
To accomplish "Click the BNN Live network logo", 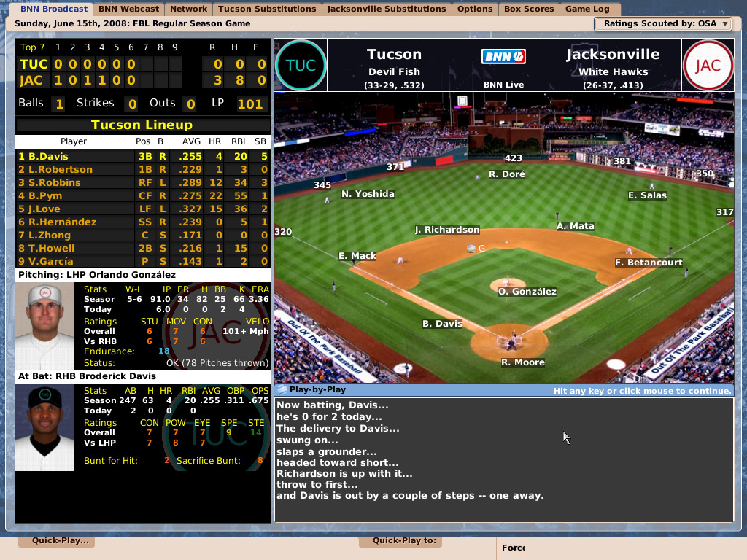I will [x=503, y=57].
